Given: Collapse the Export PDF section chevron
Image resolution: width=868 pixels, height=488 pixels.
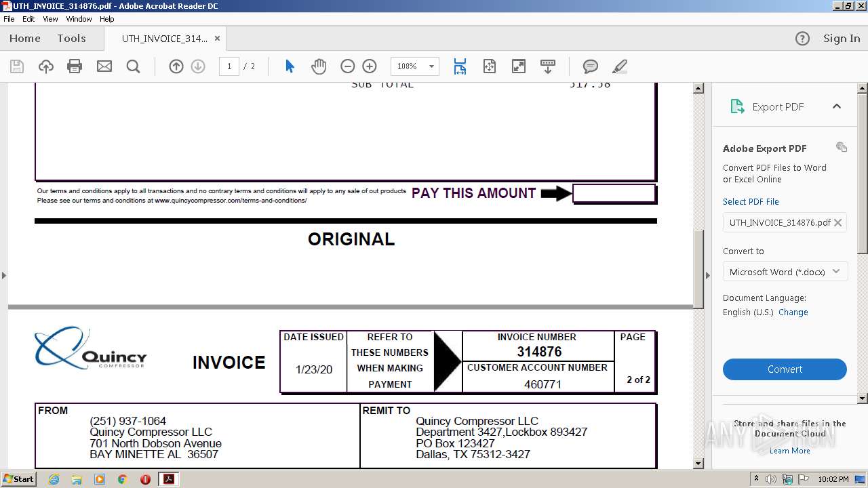Looking at the screenshot, I should 837,106.
